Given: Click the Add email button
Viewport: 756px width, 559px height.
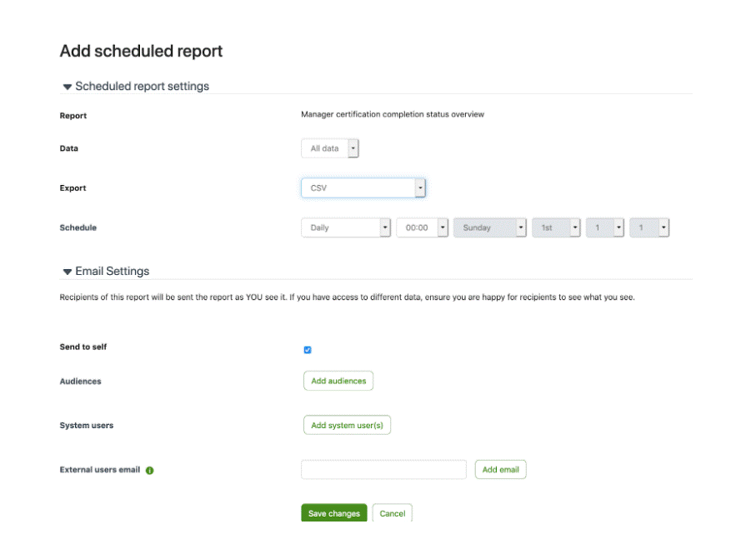Looking at the screenshot, I should tap(500, 469).
